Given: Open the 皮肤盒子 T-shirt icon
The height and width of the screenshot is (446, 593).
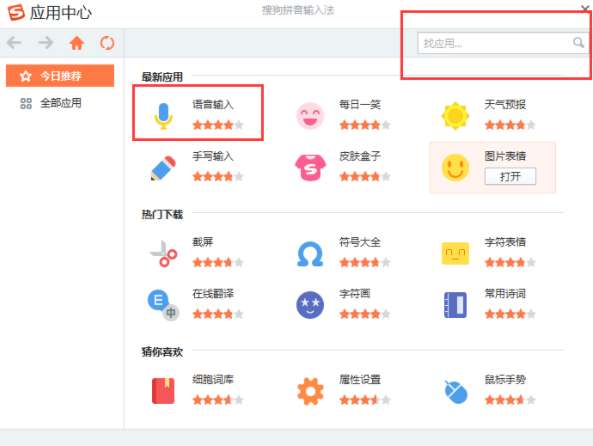Looking at the screenshot, I should click(310, 168).
